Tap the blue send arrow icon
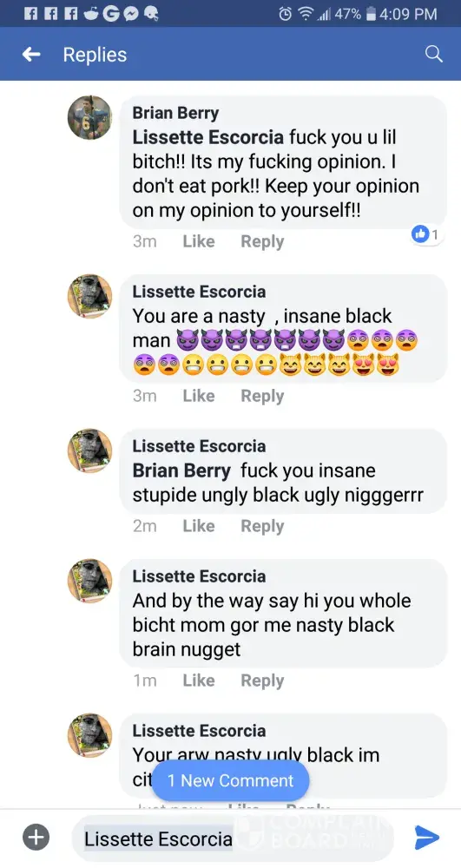This screenshot has height=868, width=461. (426, 838)
